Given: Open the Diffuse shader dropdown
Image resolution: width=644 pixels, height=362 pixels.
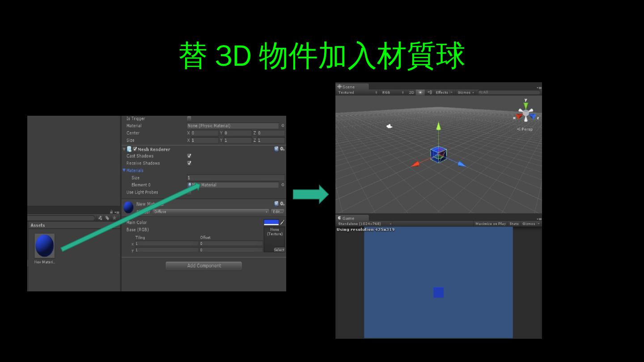Looking at the screenshot, I should 211,212.
